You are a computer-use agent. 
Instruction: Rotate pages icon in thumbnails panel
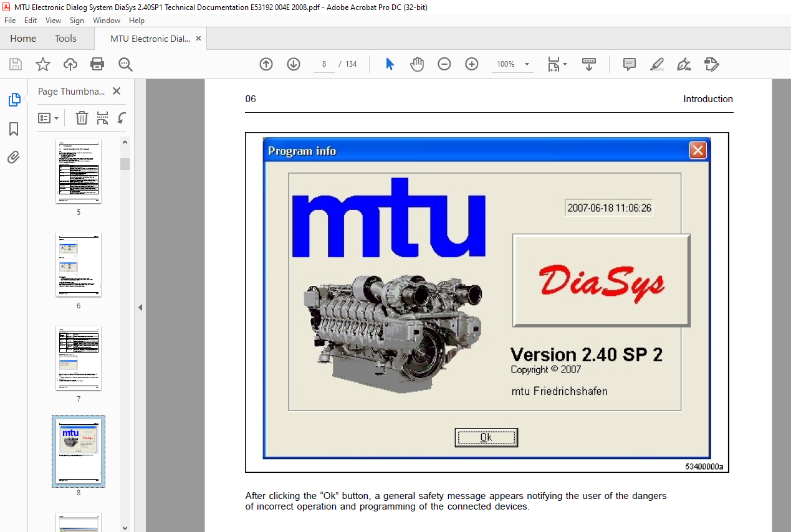click(x=122, y=118)
